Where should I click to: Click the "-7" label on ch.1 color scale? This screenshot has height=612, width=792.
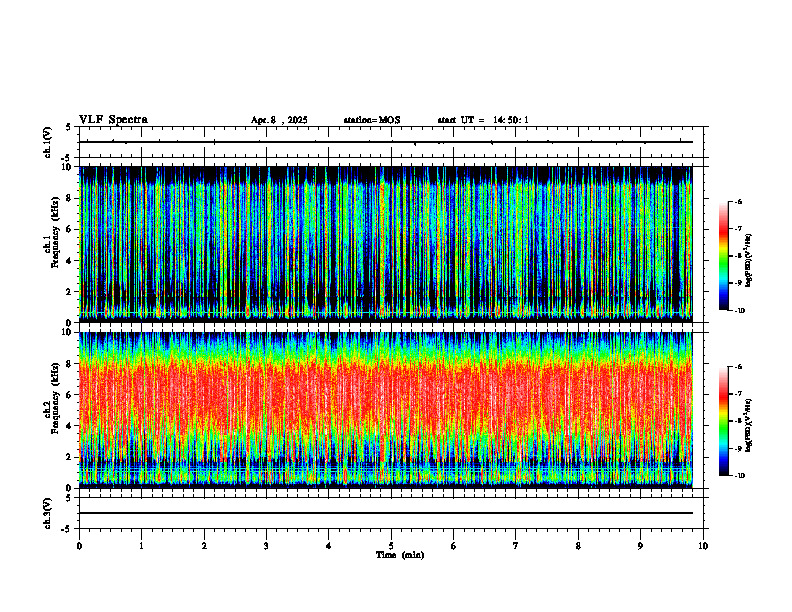pyautogui.click(x=739, y=229)
